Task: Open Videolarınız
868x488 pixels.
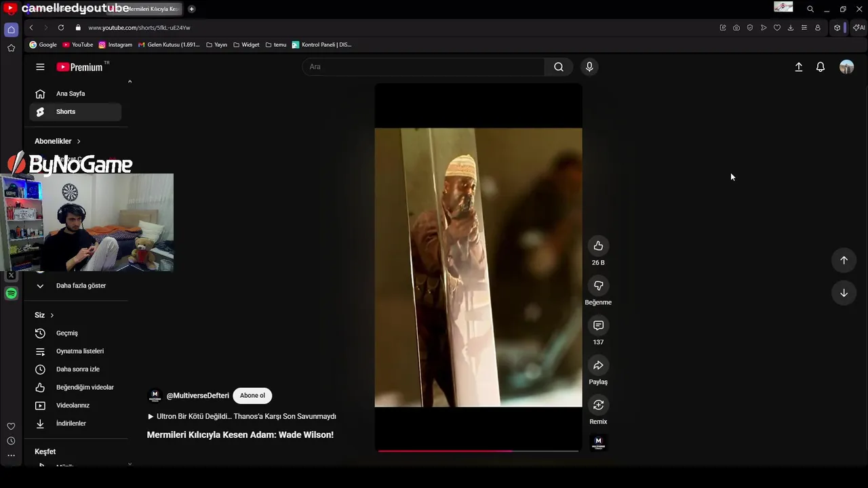Action: 75,405
